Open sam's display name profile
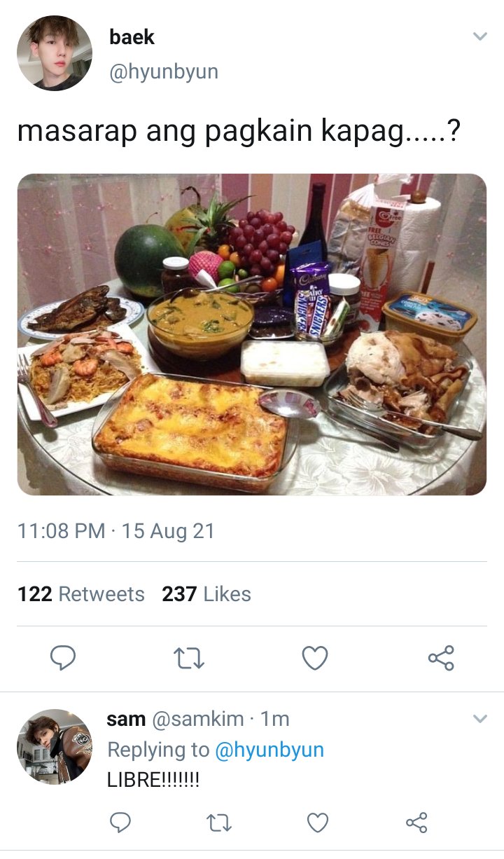The height and width of the screenshot is (859, 504). click(x=126, y=719)
